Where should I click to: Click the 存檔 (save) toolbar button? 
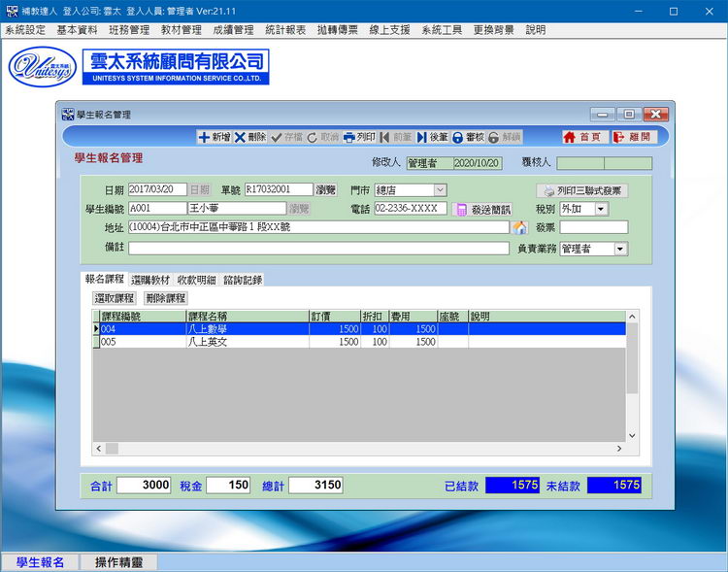[287, 137]
